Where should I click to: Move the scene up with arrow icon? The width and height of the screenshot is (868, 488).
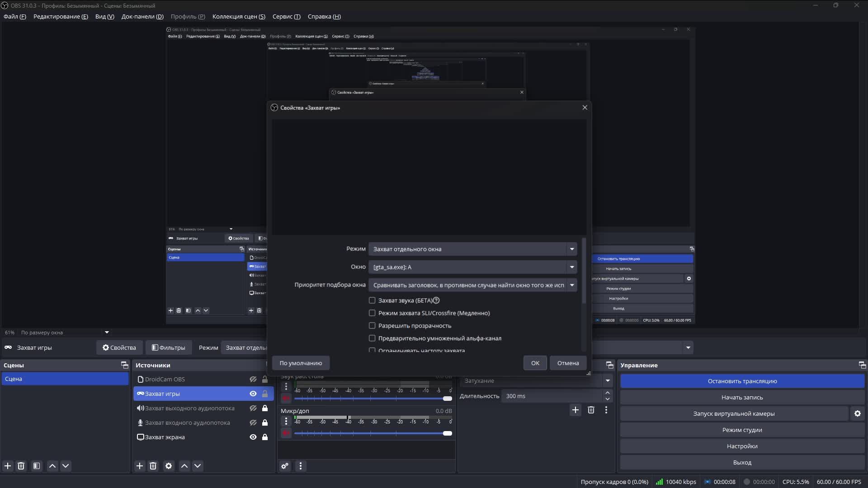[x=52, y=466]
